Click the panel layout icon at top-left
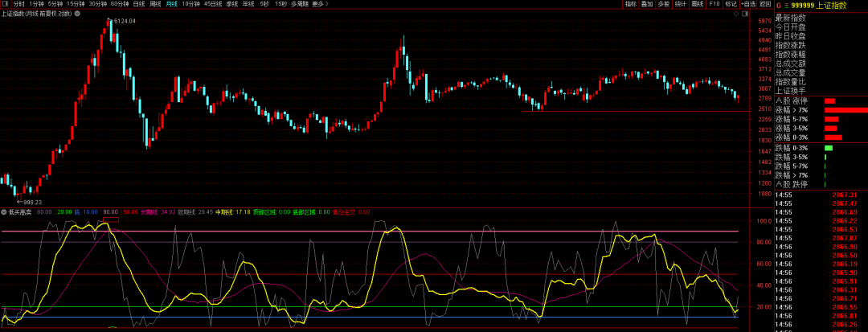 tap(6, 4)
